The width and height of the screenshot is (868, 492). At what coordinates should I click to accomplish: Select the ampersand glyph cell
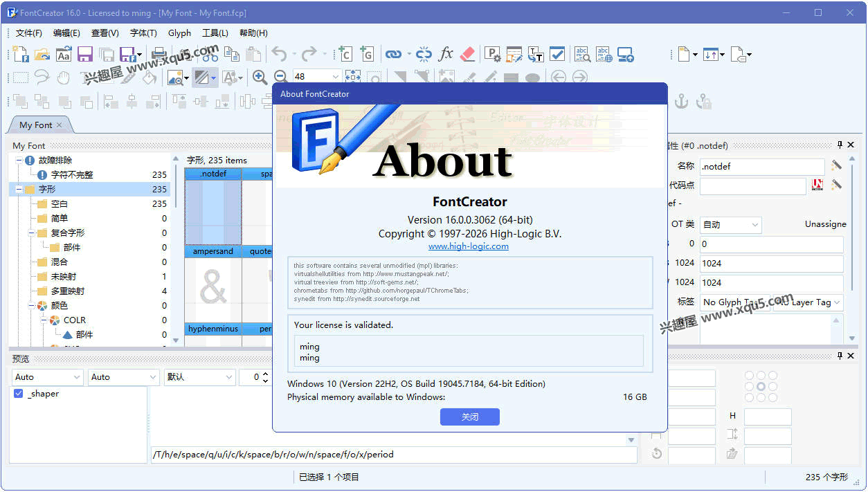213,283
